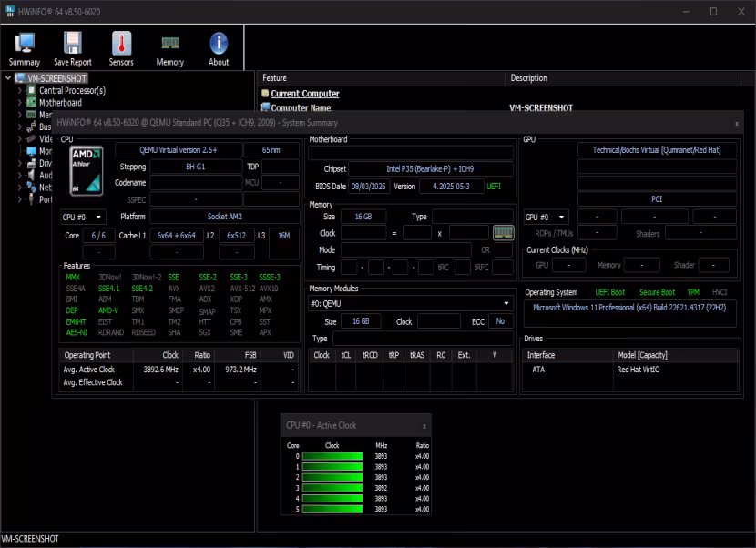Click the AMD-V feature label

108,310
